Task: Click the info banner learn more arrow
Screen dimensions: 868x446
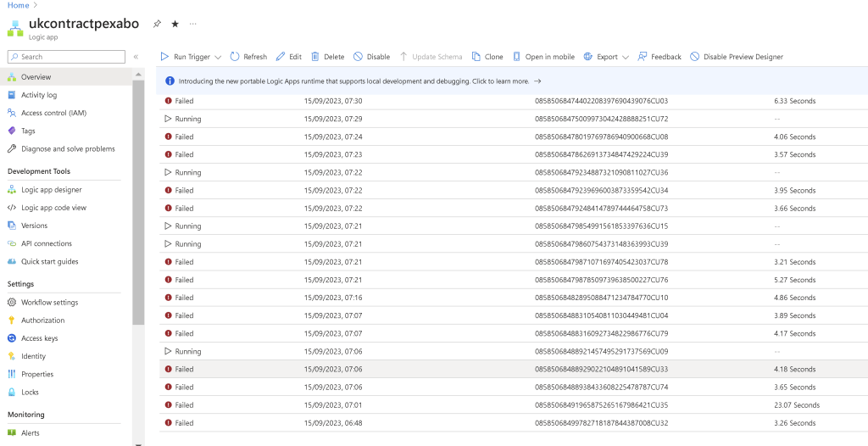Action: (x=537, y=81)
